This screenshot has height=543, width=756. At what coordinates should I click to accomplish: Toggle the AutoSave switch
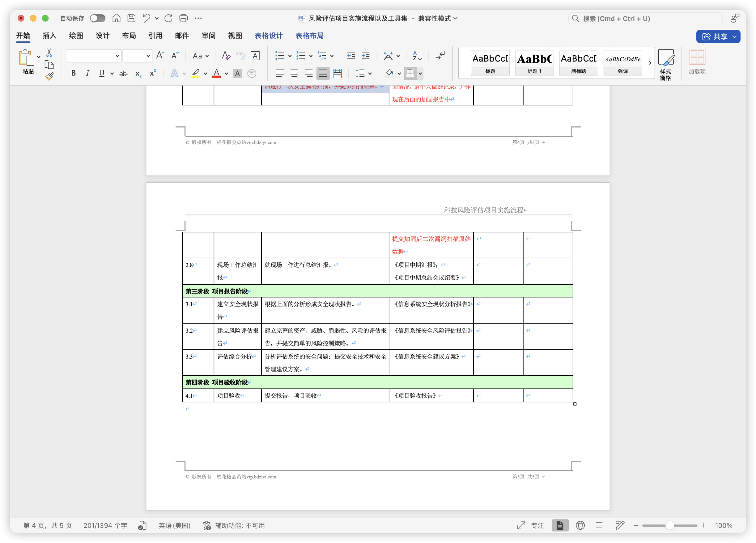pos(98,18)
